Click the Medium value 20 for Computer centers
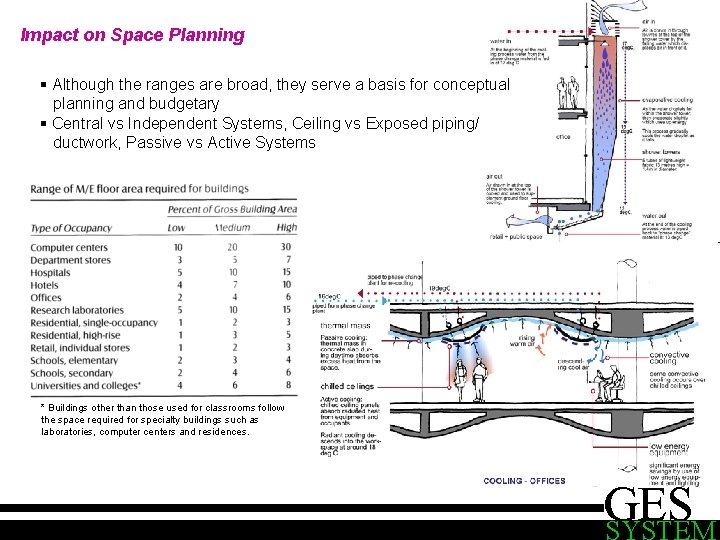The image size is (720, 540). tap(232, 247)
